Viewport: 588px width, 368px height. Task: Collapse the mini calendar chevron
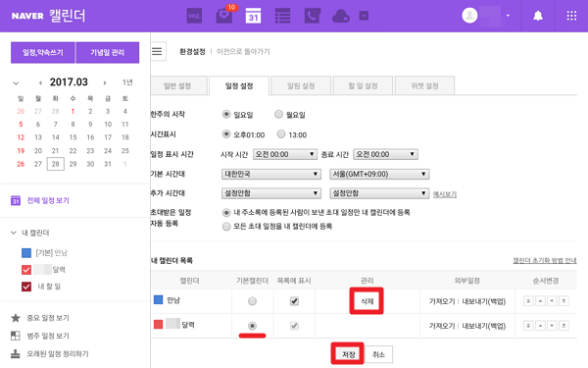(16, 83)
